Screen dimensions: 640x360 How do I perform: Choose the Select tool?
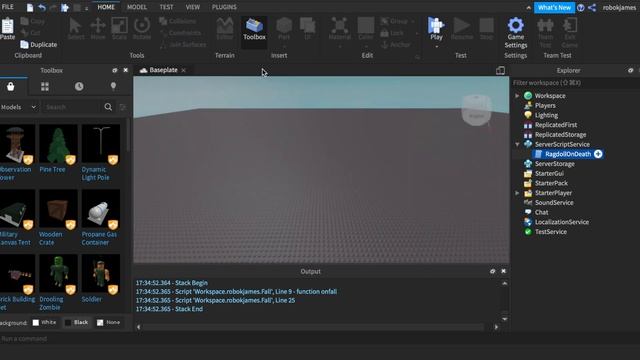pos(76,29)
